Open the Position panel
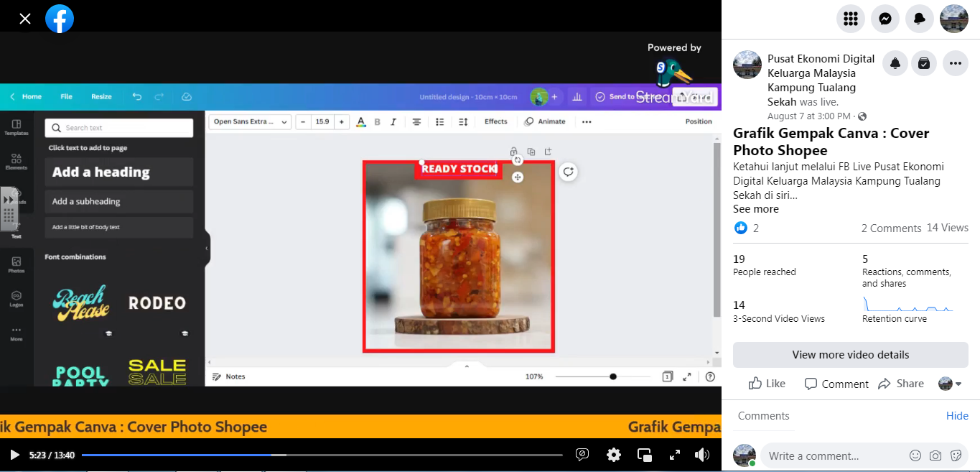 (x=699, y=121)
